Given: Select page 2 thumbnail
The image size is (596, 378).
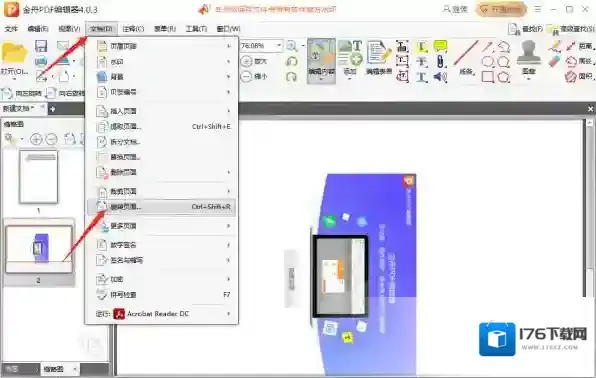Looking at the screenshot, I should 39,249.
